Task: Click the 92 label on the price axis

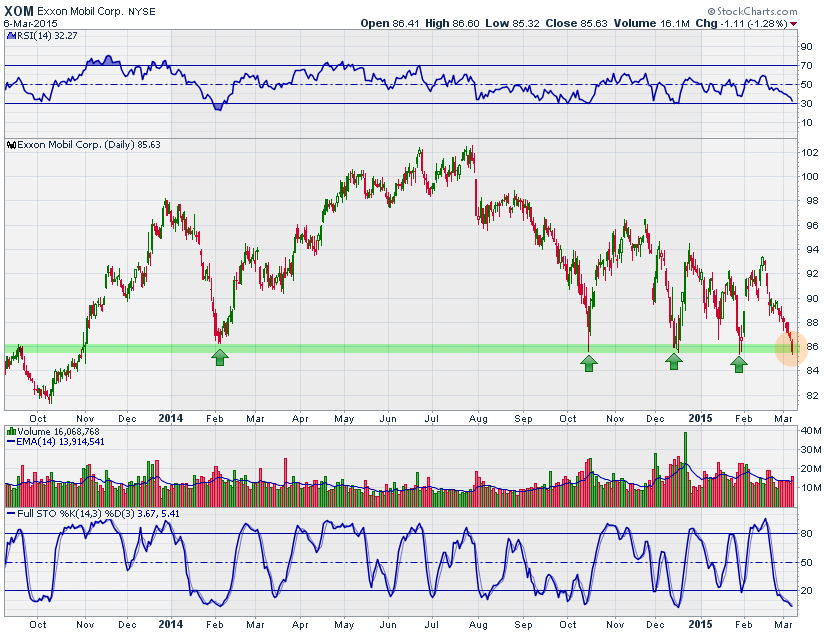Action: [812, 274]
